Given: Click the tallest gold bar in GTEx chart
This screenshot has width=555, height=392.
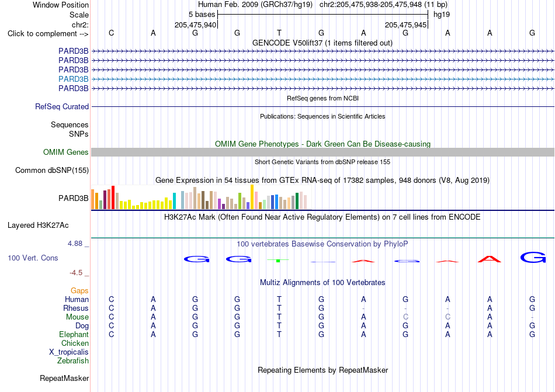Looking at the screenshot, I should click(252, 197).
